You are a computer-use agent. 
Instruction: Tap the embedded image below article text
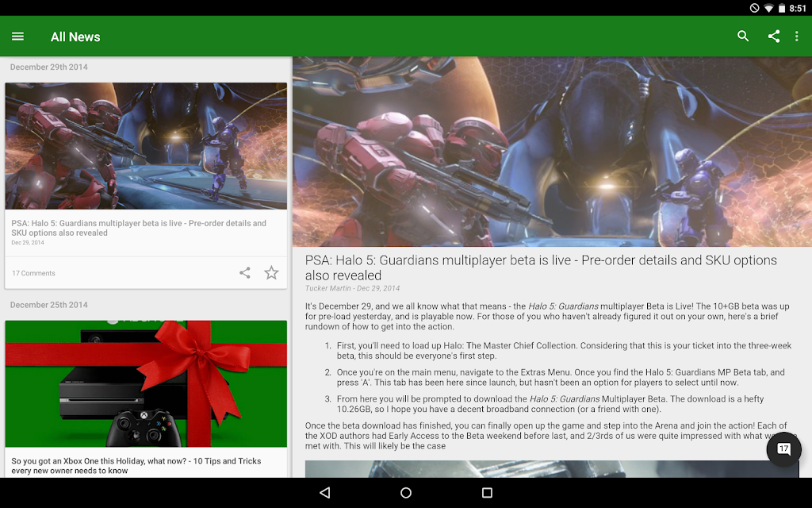552,469
